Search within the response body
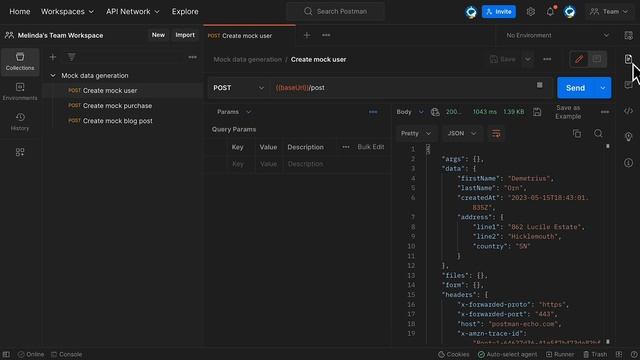Screen dimensions: 640x360 pos(598,133)
